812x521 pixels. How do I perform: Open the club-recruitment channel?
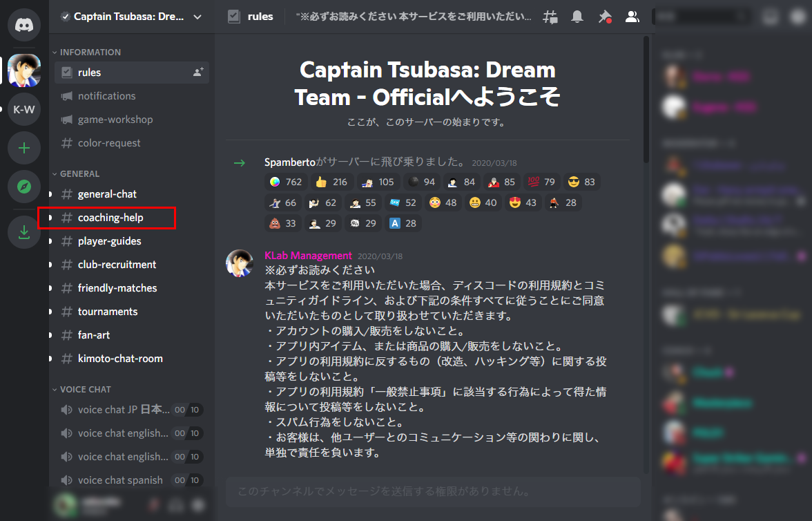[131, 265]
